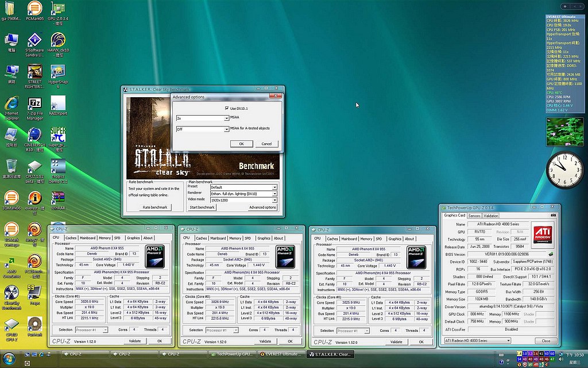Click OK in the middle CPU-Z window
The height and width of the screenshot is (368, 588).
(x=290, y=342)
